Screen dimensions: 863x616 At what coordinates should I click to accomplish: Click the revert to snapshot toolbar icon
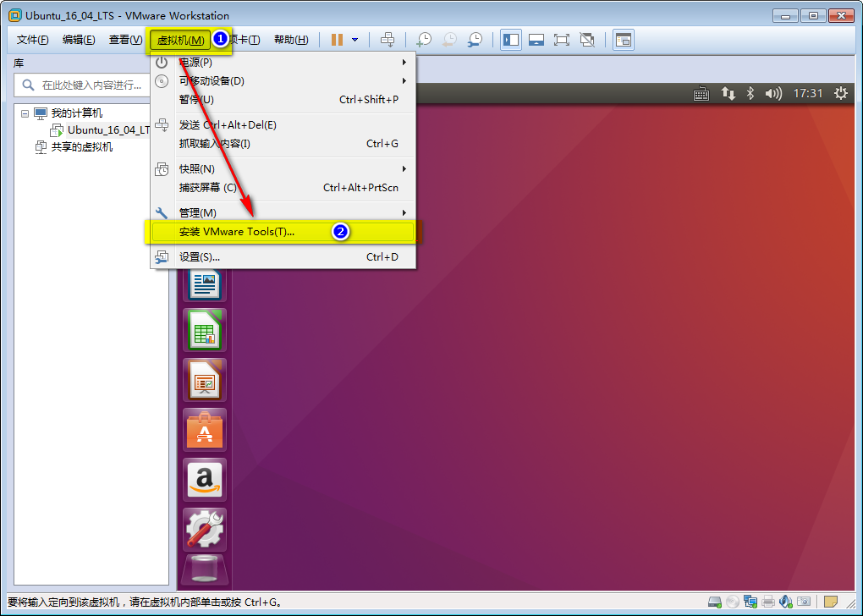[449, 40]
